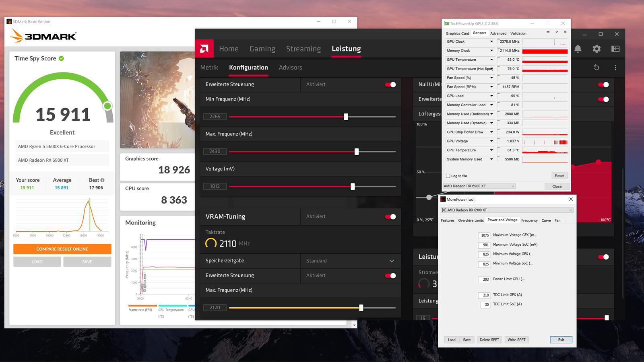Reset tuning with the circular arrow icon
This screenshot has height=362, width=644.
[597, 68]
